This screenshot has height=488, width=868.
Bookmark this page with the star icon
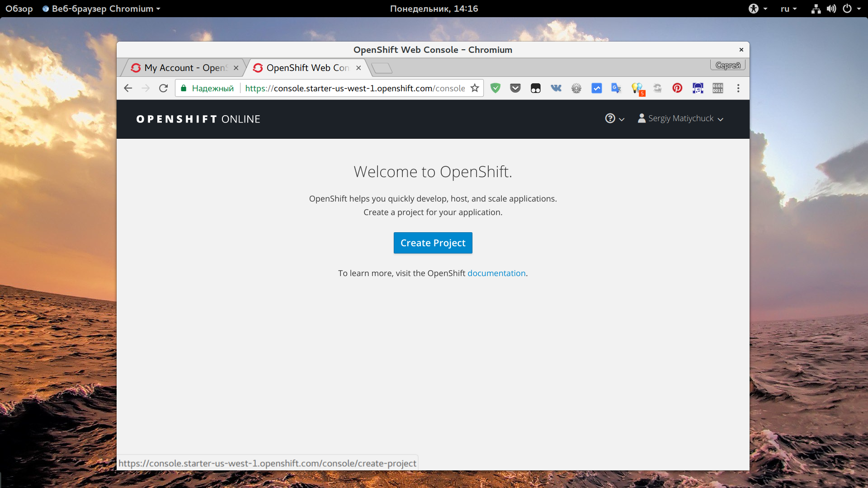click(475, 88)
